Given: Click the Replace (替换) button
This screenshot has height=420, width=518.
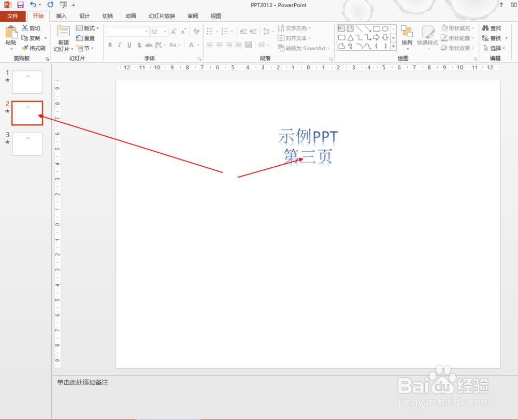Looking at the screenshot, I should [x=492, y=38].
